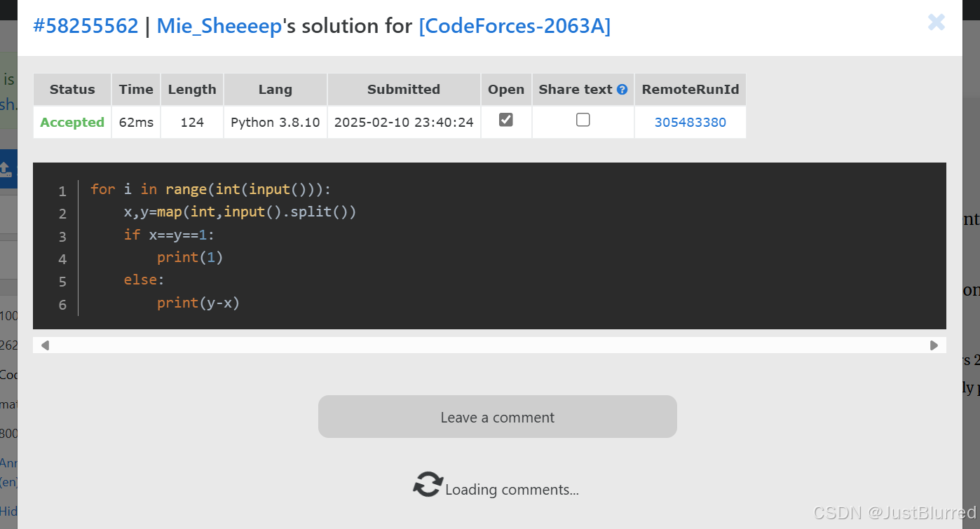Click code line number 1
The image size is (980, 529).
[x=62, y=191]
